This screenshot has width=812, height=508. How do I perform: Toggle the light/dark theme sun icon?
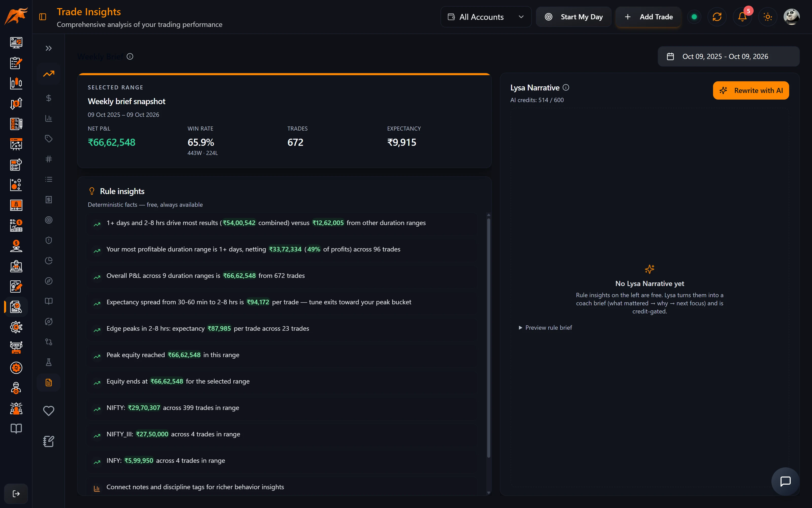(768, 17)
